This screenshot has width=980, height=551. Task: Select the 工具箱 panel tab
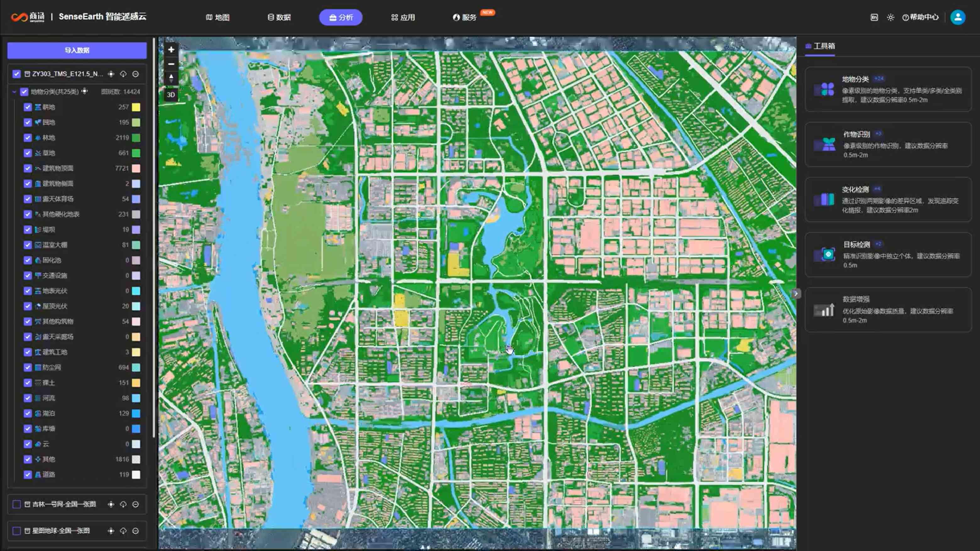[x=820, y=46]
